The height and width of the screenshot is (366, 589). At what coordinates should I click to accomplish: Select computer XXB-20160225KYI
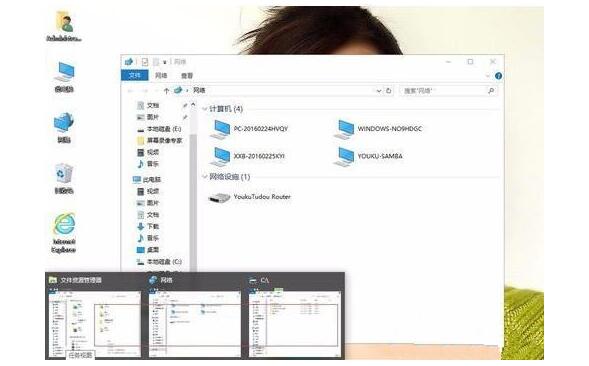click(248, 156)
